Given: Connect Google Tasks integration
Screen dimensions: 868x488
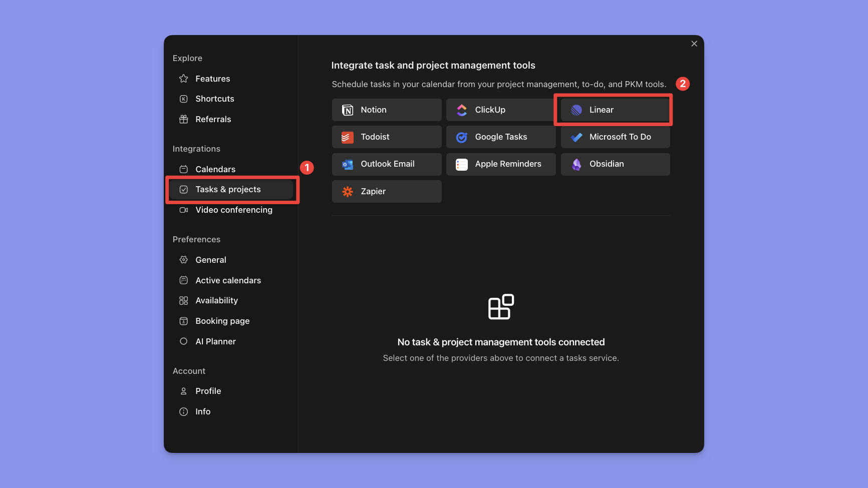Looking at the screenshot, I should [x=501, y=137].
